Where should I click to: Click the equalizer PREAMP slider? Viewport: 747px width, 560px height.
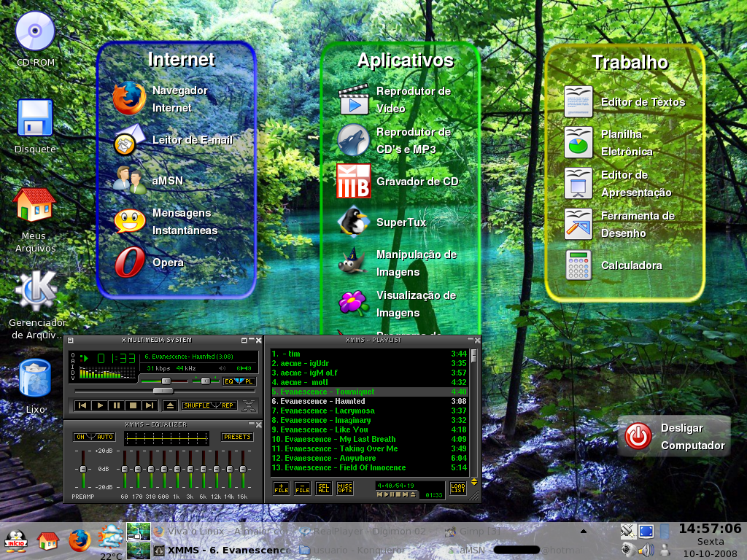coord(83,469)
